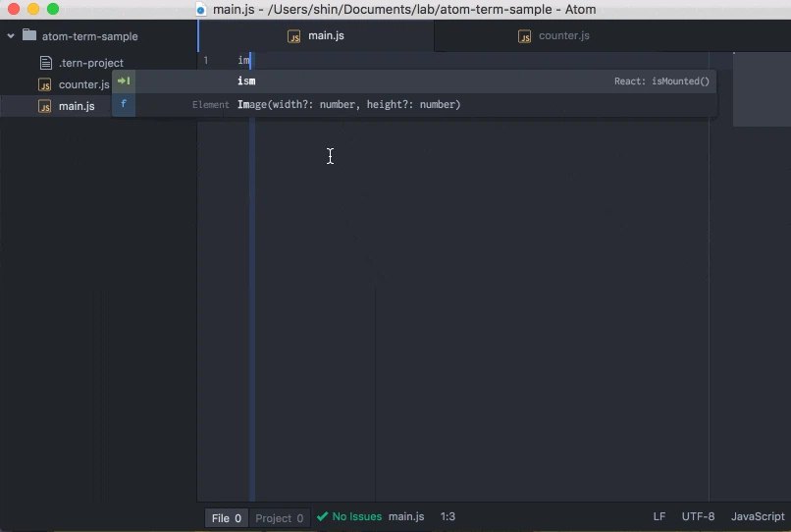Click the minimap on the right

point(762,89)
